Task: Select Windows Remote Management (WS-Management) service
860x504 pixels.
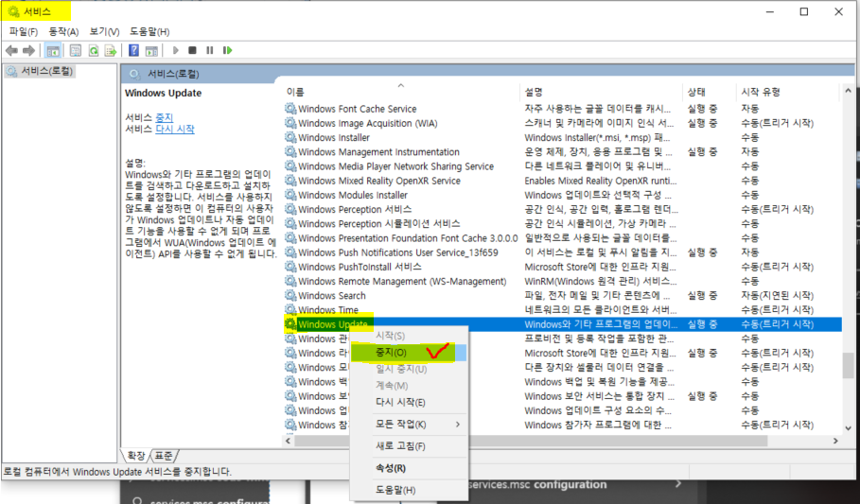Action: point(562,281)
